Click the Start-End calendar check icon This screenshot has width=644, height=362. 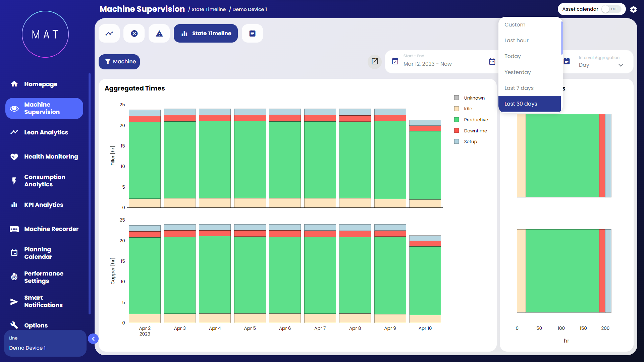pyautogui.click(x=395, y=61)
